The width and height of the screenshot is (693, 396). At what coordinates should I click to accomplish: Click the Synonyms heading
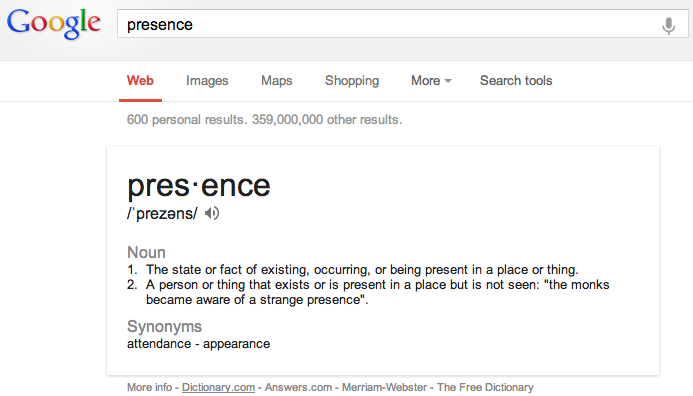164,327
